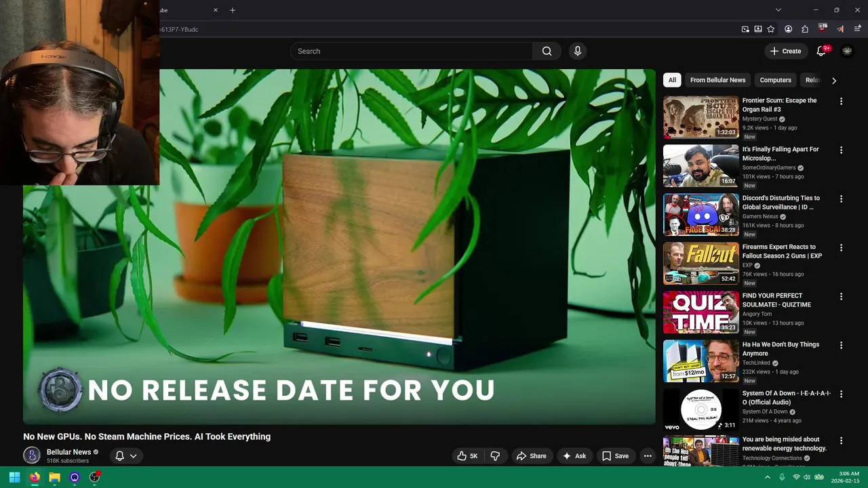The height and width of the screenshot is (488, 868).
Task: Like the video with thumbs-up button
Action: point(468,456)
